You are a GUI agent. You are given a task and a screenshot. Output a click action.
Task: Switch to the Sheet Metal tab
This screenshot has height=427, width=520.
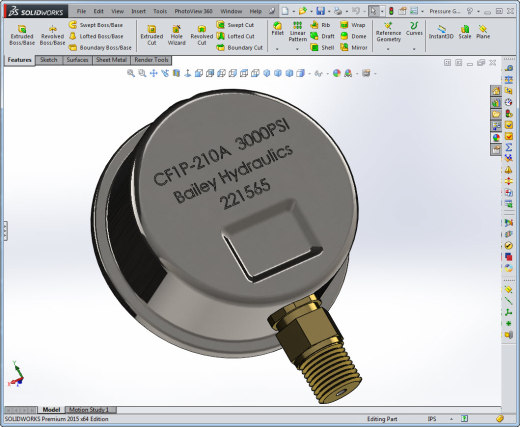pos(111,60)
